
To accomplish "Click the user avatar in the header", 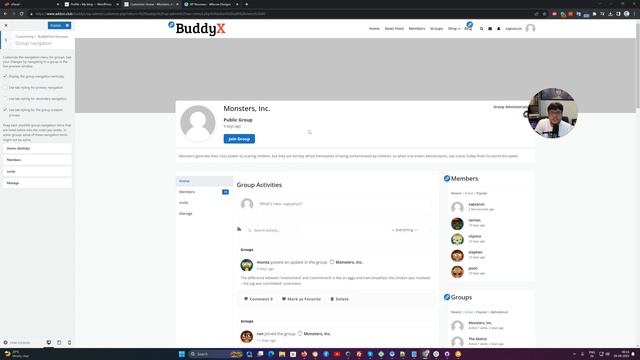I will click(x=530, y=28).
